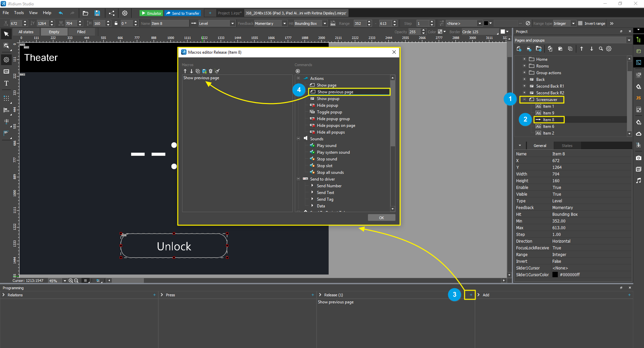Viewport: 644px width, 348px height.
Task: Collapse the Sounds command group
Action: (299, 139)
